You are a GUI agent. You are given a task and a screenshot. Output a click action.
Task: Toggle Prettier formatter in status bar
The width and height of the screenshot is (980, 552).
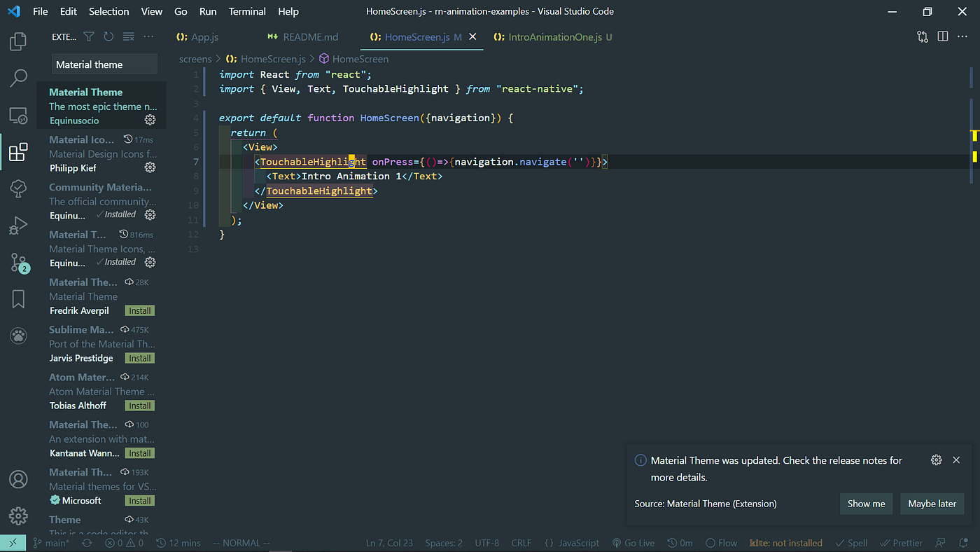tap(902, 543)
